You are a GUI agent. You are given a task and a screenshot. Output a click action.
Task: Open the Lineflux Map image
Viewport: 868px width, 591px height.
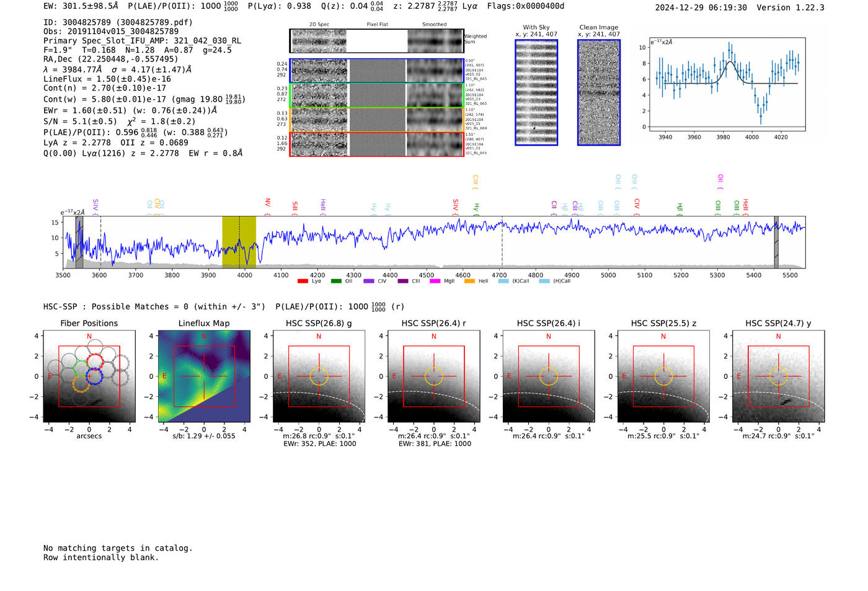(204, 376)
